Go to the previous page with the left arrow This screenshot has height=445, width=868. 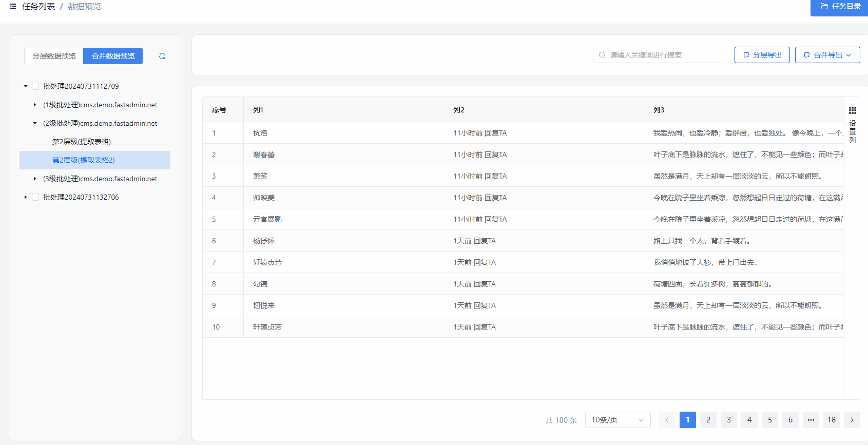point(667,420)
